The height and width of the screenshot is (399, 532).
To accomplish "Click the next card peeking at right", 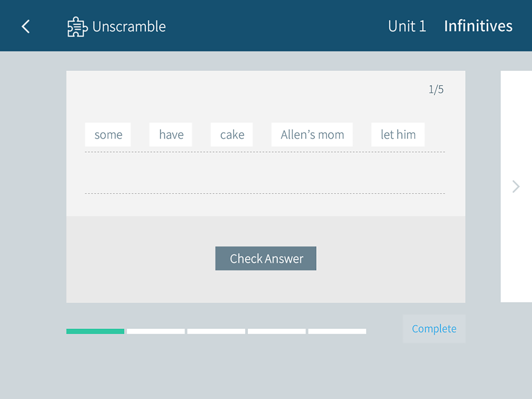I will [x=516, y=186].
